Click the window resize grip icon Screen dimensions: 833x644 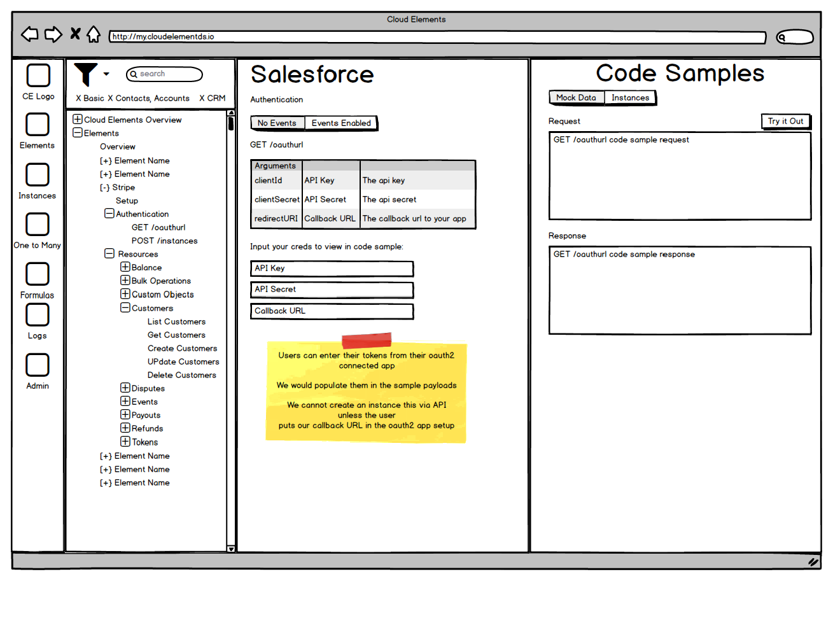[813, 562]
